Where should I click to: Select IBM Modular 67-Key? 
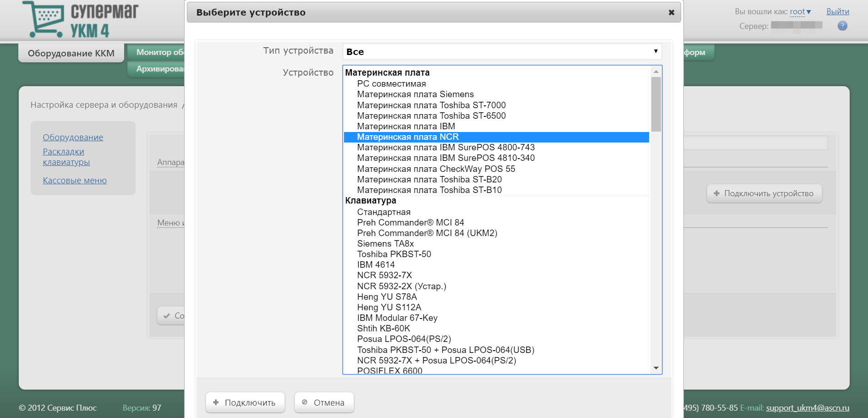(x=497, y=318)
